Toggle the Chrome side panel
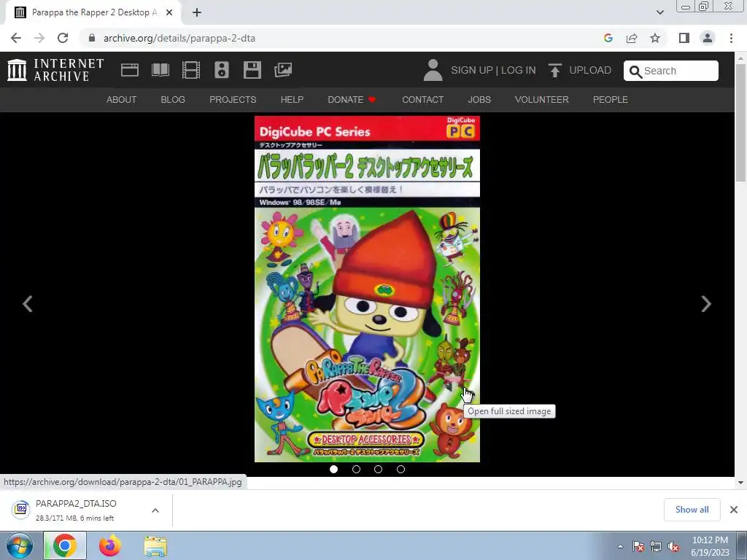Viewport: 747px width, 560px height. [x=684, y=38]
